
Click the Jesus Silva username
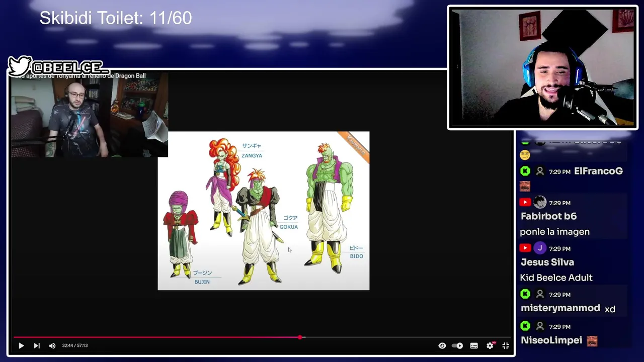547,262
